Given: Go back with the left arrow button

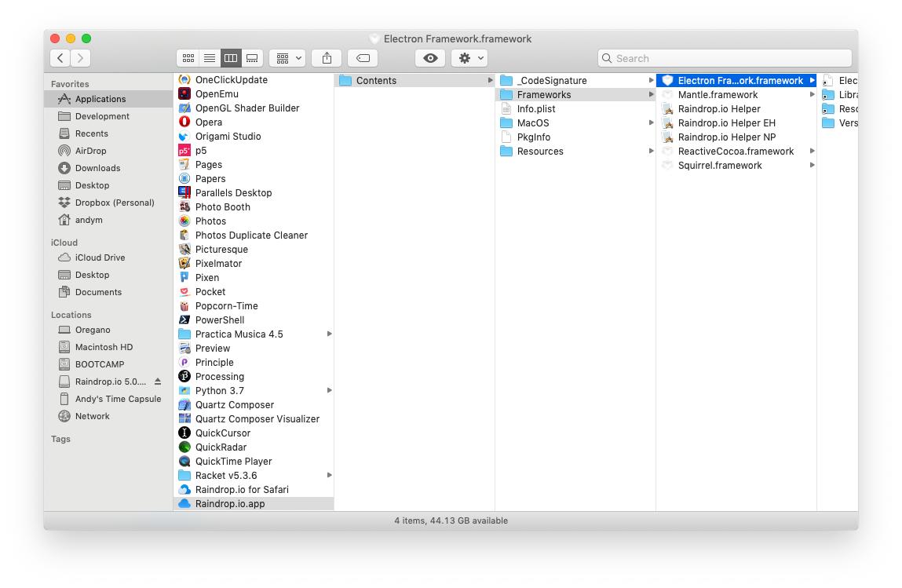Looking at the screenshot, I should (x=60, y=58).
